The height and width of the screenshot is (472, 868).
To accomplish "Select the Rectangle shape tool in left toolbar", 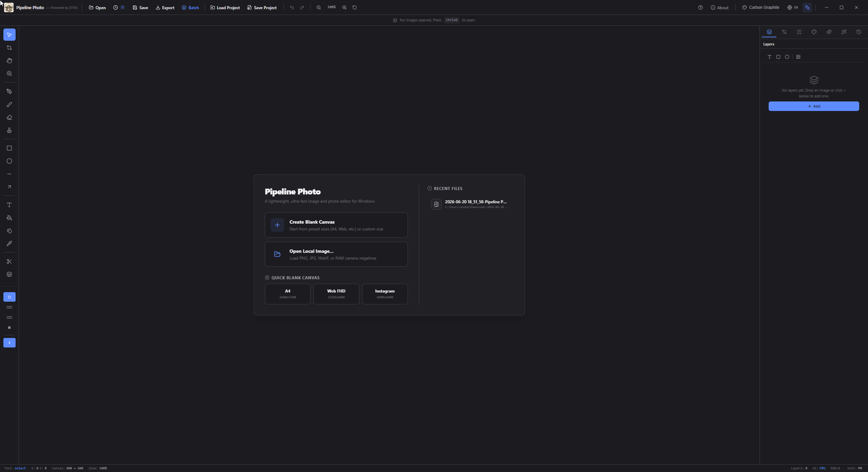I will tap(9, 148).
